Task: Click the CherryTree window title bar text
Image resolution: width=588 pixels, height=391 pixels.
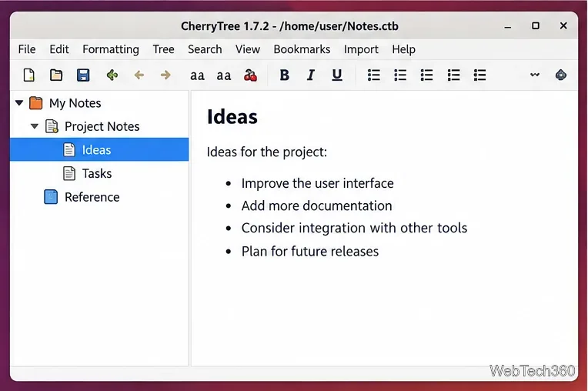Action: [289, 26]
